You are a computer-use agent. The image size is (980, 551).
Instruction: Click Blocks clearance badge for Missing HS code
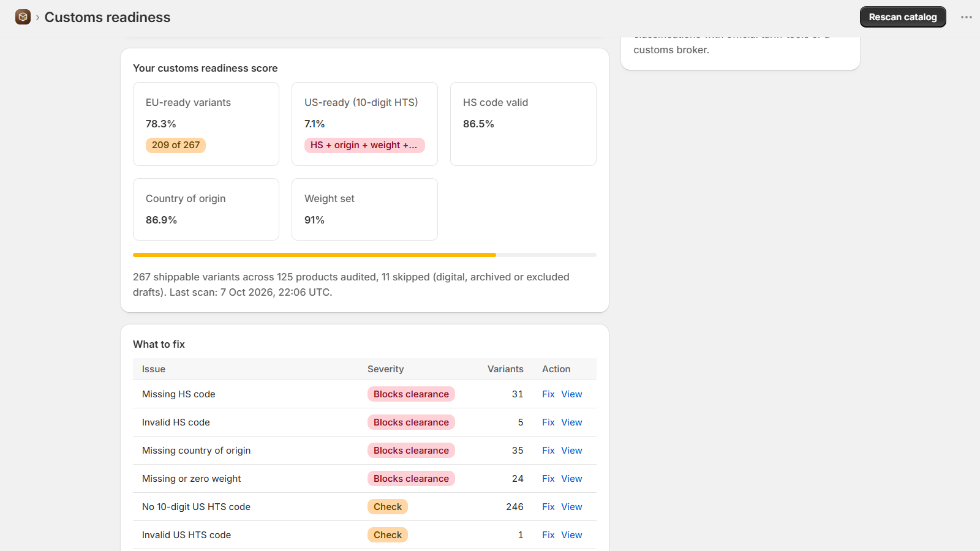pyautogui.click(x=411, y=394)
